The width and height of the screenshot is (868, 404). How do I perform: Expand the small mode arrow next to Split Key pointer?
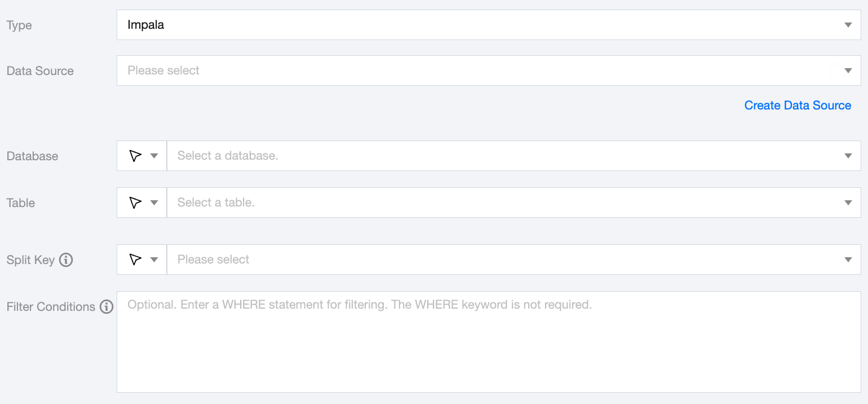[x=154, y=260]
